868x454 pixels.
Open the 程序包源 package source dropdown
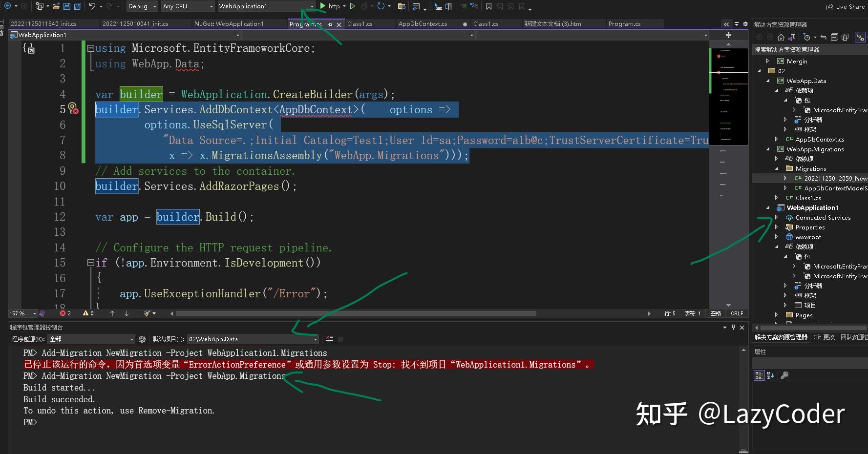[91, 339]
